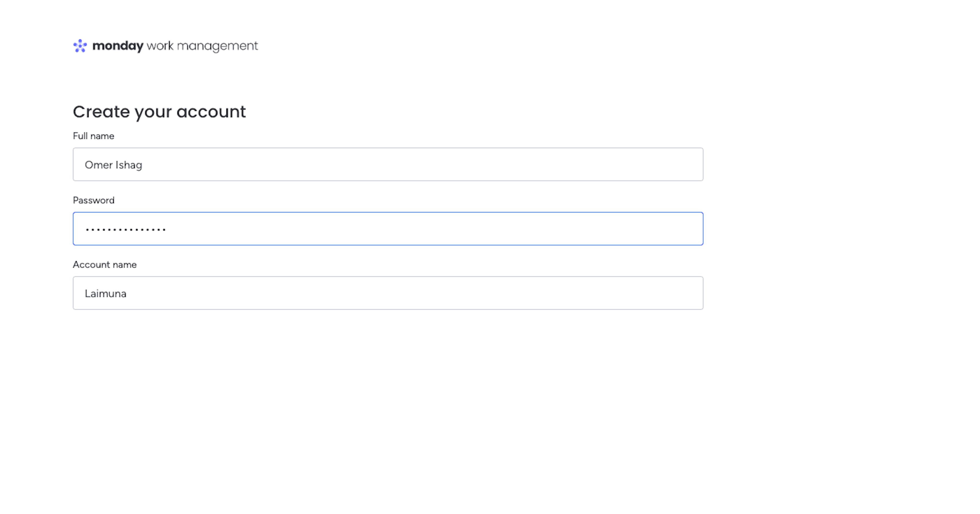Click the "management" word in the header logo

tap(217, 46)
